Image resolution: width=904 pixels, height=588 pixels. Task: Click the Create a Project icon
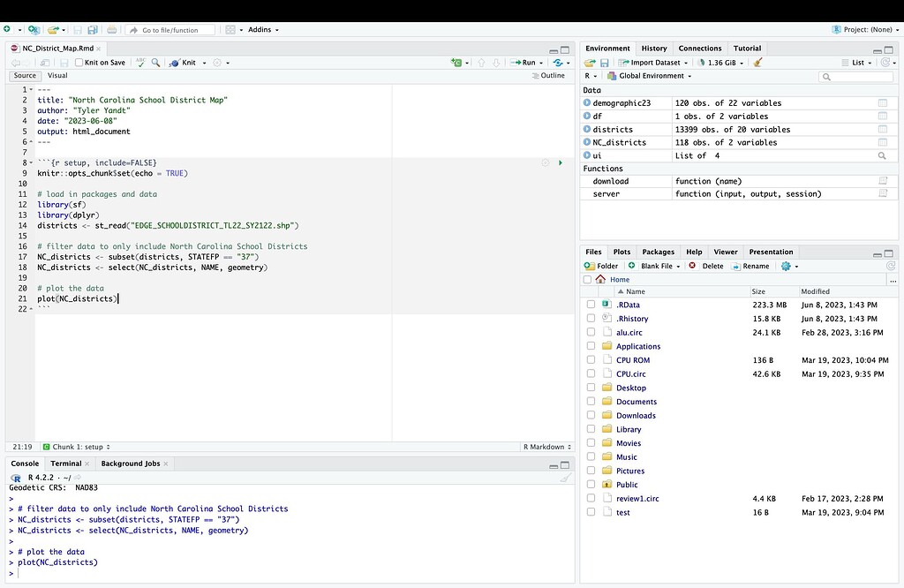tap(34, 29)
